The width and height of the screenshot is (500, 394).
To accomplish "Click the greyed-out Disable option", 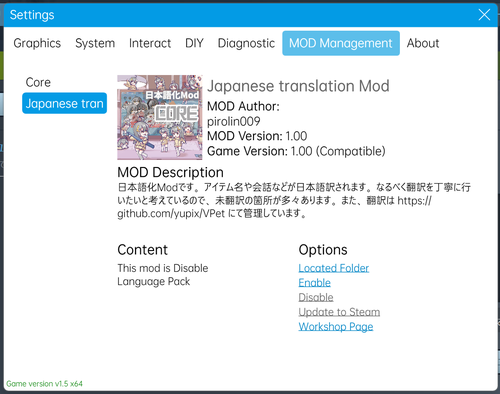I will 316,297.
